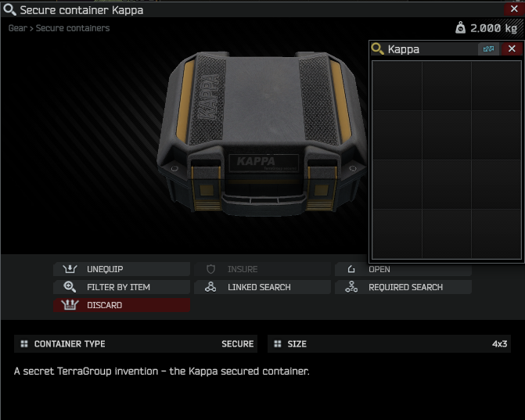Start a Linked Search
The image size is (525, 420).
pos(262,287)
